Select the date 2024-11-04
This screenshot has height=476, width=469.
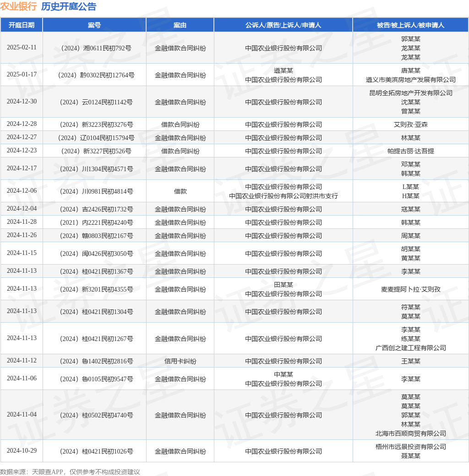coord(22,415)
